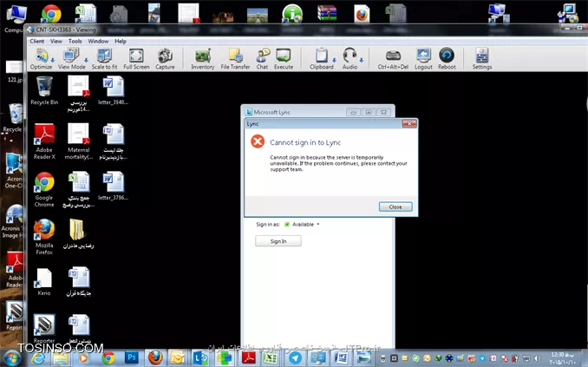Expand the Audio dropdown arrow

click(361, 60)
